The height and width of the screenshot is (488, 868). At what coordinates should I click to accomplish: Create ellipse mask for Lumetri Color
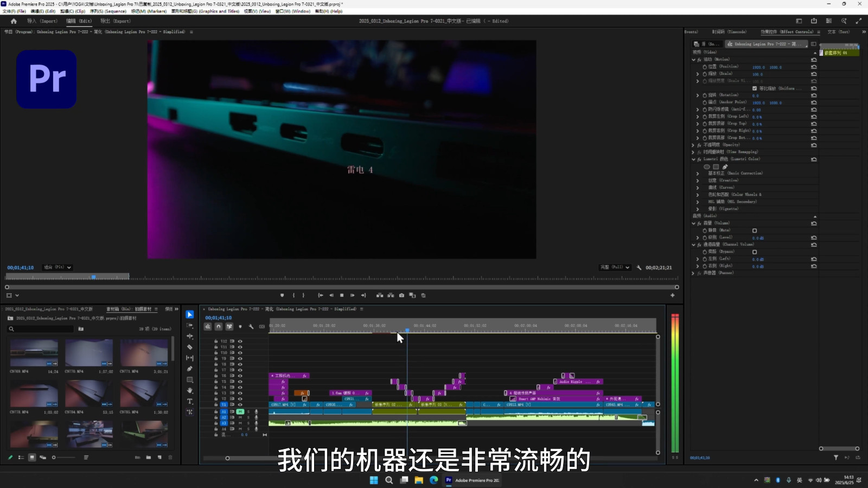(707, 166)
